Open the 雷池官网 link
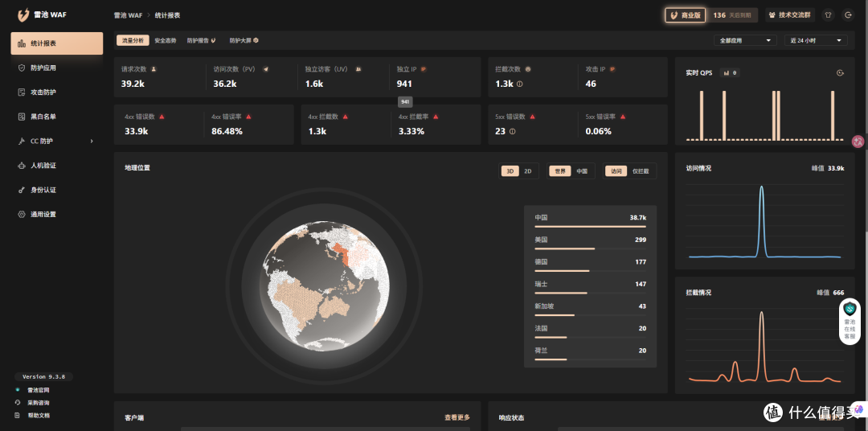868x431 pixels. point(39,390)
